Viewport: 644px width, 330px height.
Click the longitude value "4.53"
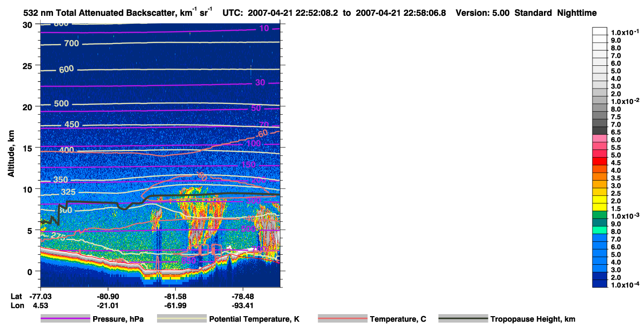[40, 305]
